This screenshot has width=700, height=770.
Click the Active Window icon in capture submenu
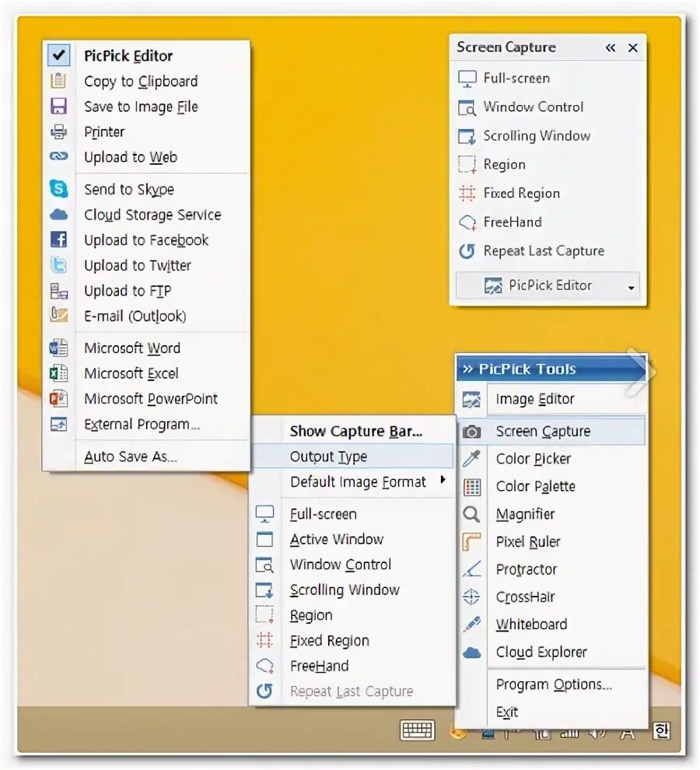click(x=264, y=539)
